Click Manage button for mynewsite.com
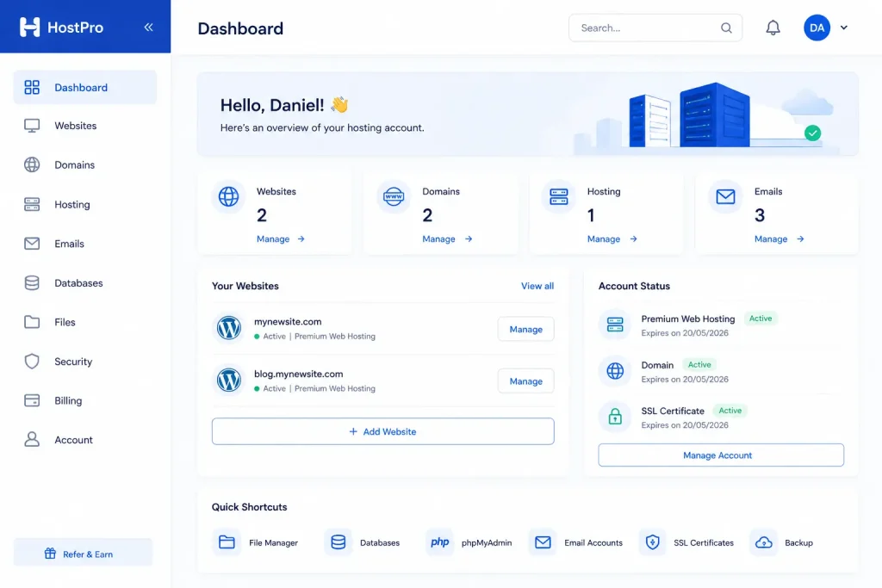 (x=526, y=329)
